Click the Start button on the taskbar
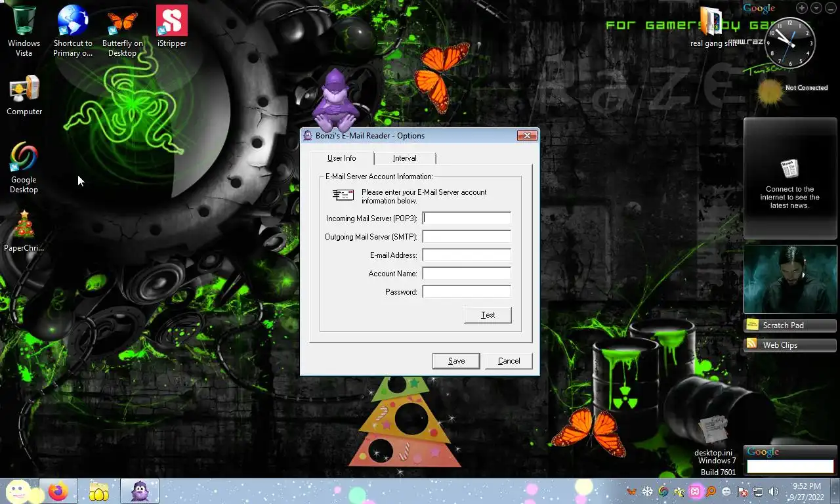The width and height of the screenshot is (840, 504). point(18,491)
